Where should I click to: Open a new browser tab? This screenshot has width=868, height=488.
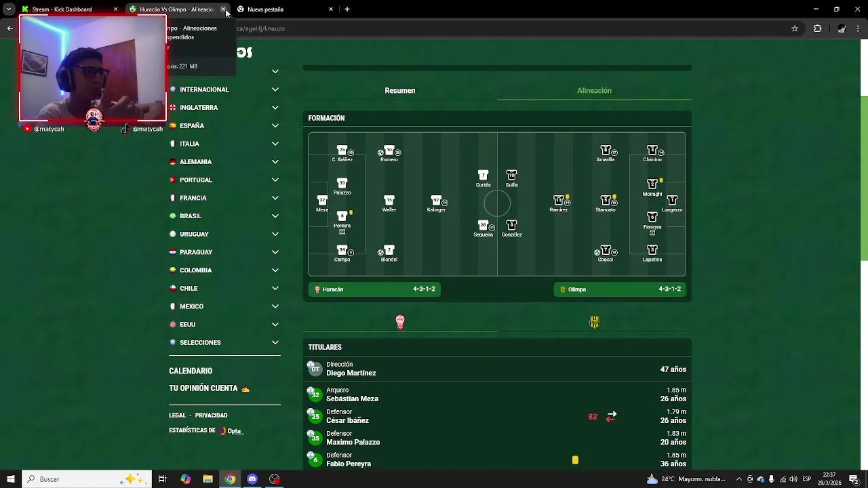click(x=347, y=9)
